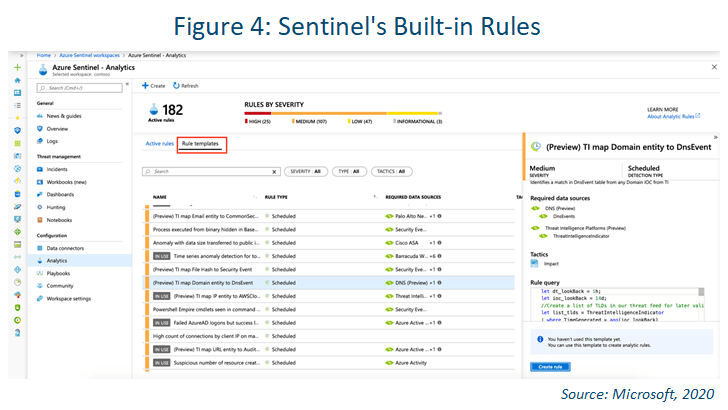Image resolution: width=728 pixels, height=410 pixels.
Task: Open Data connectors configuration
Action: pyautogui.click(x=65, y=248)
